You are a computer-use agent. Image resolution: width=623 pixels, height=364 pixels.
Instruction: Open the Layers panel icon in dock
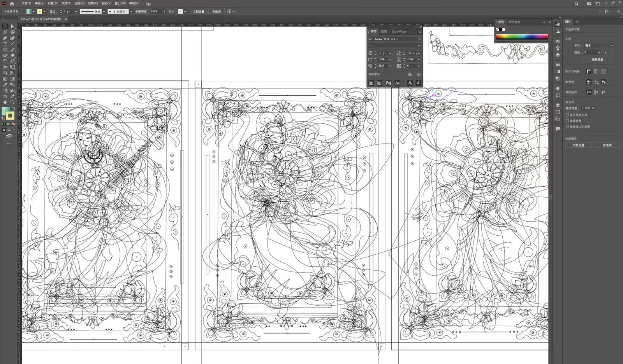558,105
